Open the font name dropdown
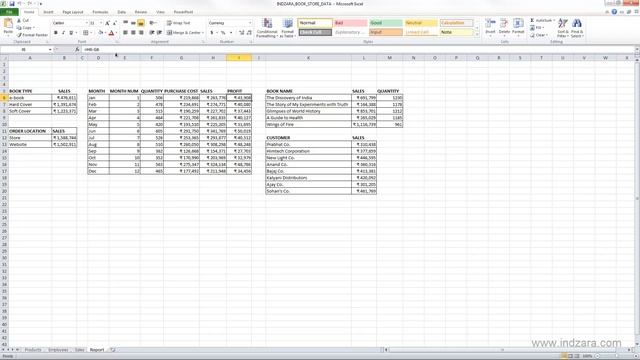 [86, 23]
